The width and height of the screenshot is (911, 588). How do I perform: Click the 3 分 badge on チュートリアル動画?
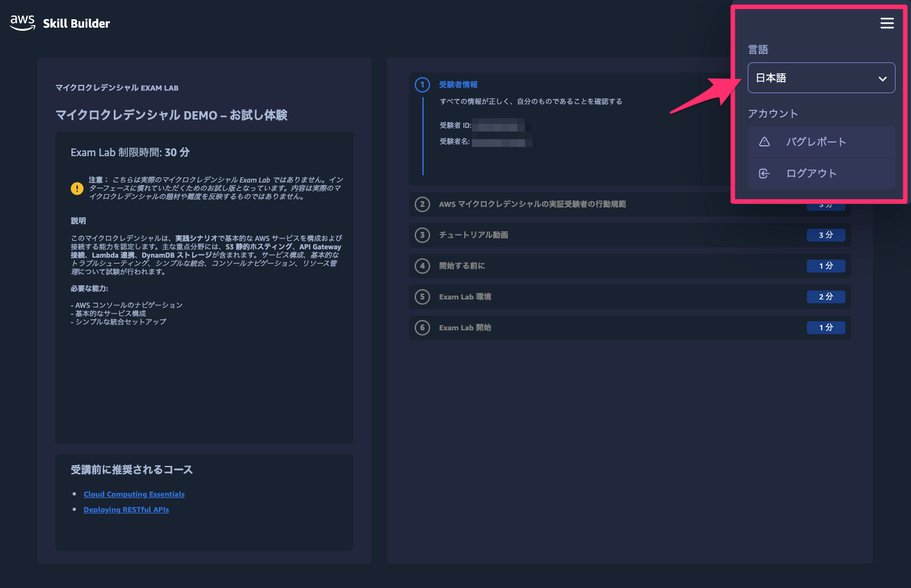click(x=826, y=235)
